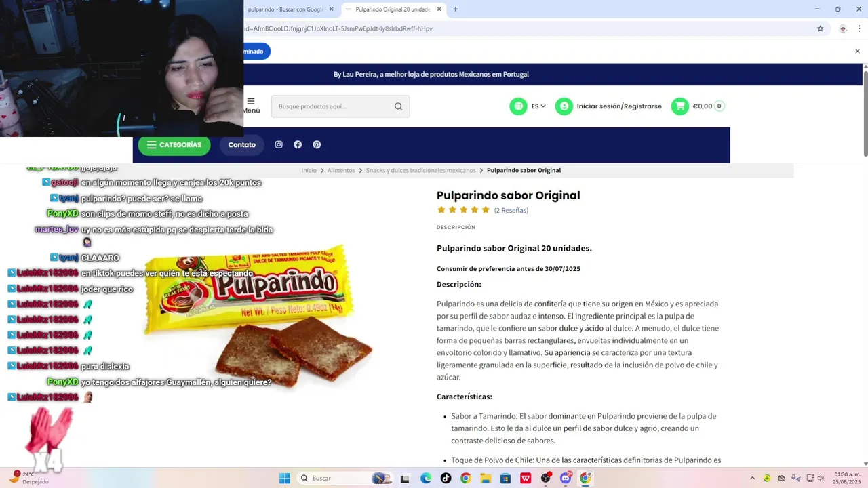The width and height of the screenshot is (868, 488).
Task: Open the volume control in system tray
Action: click(822, 478)
